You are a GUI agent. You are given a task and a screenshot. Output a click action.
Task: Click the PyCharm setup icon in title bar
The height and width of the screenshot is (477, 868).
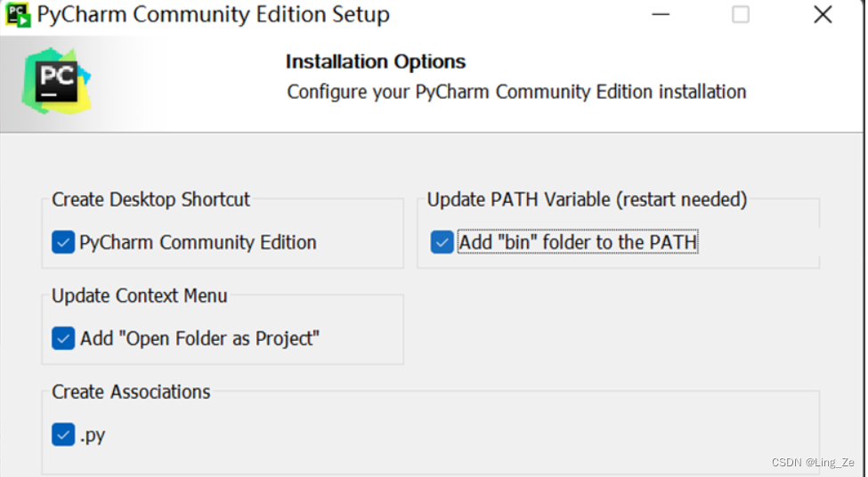coord(18,14)
